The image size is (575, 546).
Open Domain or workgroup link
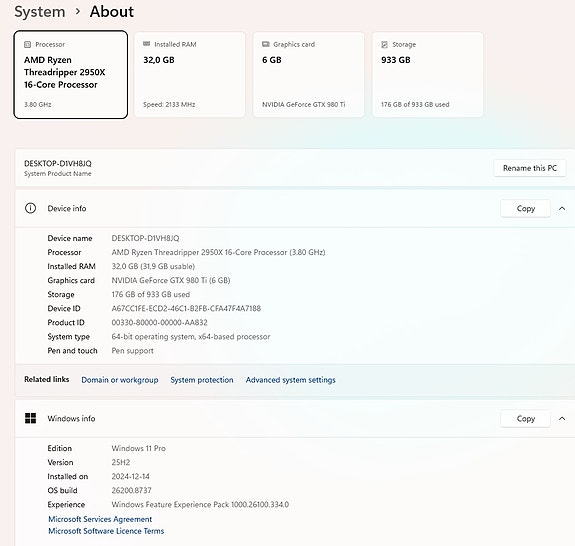point(120,380)
